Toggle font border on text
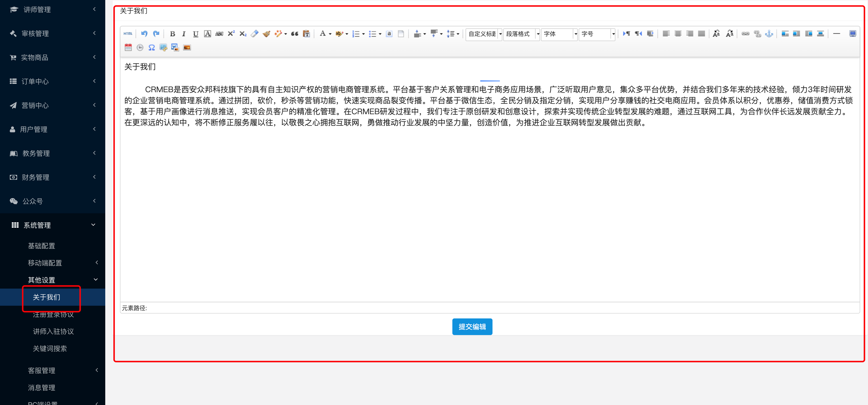Image resolution: width=868 pixels, height=405 pixels. [208, 34]
